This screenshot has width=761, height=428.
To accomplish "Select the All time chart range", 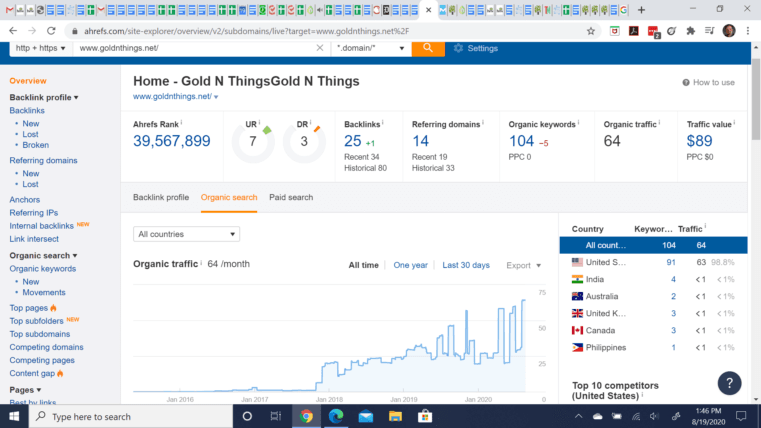I will [364, 265].
